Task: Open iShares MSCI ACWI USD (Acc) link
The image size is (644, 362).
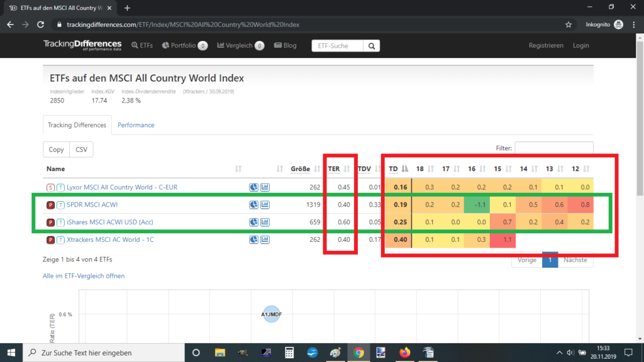Action: 109,222
